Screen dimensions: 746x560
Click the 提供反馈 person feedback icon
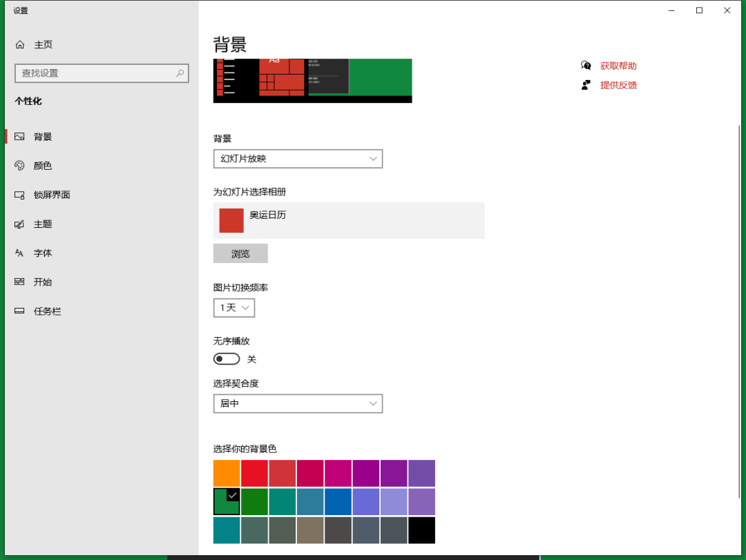[x=586, y=85]
